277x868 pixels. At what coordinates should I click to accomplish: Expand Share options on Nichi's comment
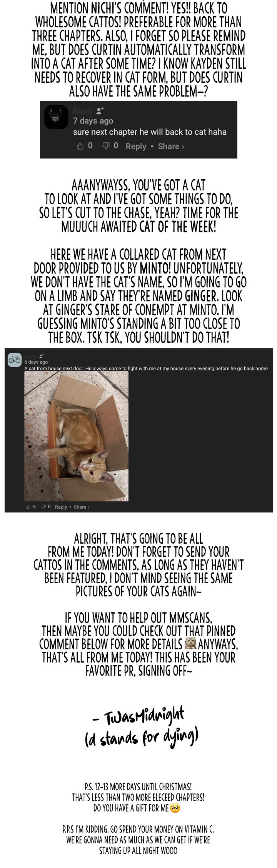click(x=171, y=147)
